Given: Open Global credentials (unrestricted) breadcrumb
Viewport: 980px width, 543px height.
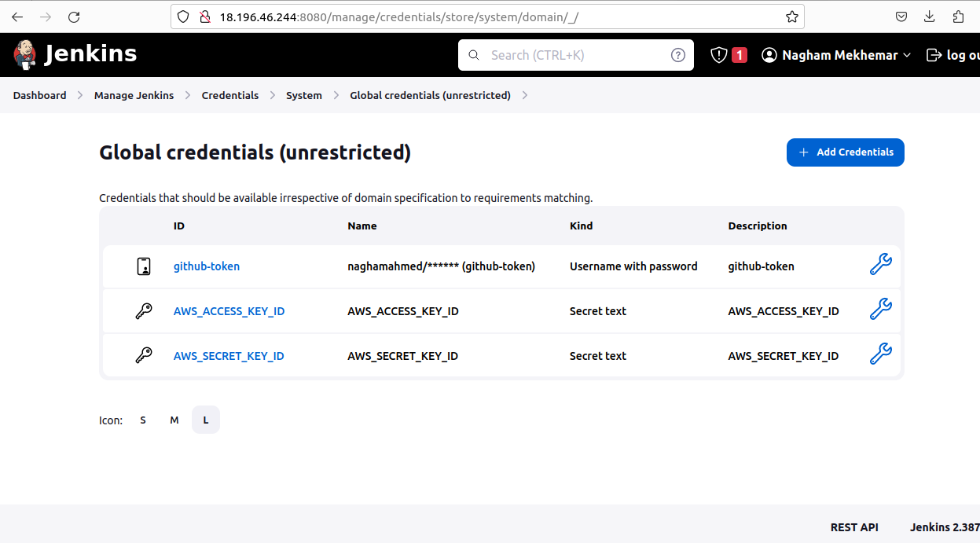Looking at the screenshot, I should pos(430,95).
